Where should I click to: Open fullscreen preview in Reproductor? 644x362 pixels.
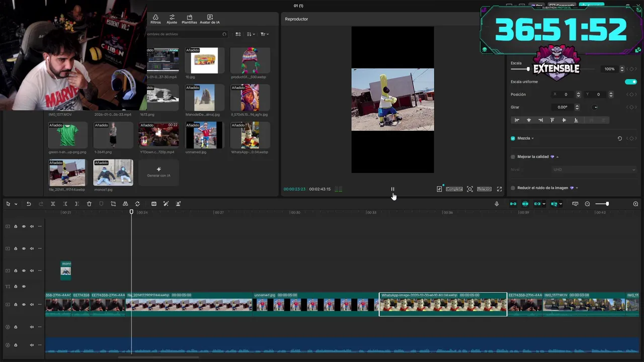pyautogui.click(x=499, y=189)
